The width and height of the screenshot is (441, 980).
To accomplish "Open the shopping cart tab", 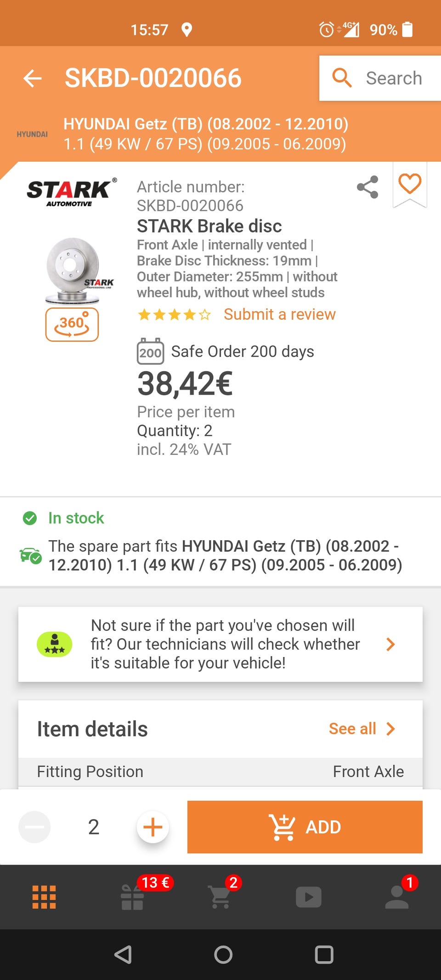I will 220,896.
